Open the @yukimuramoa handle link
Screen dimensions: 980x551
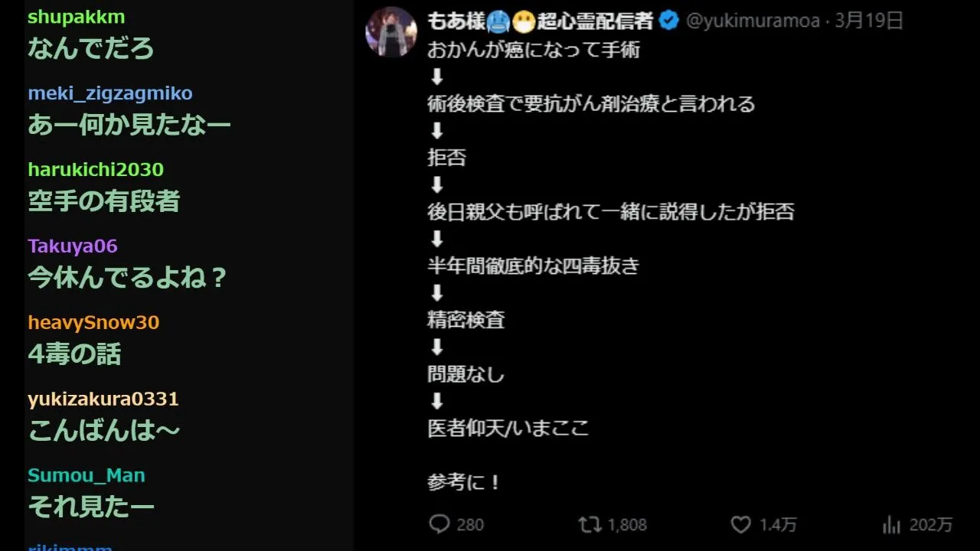point(753,21)
